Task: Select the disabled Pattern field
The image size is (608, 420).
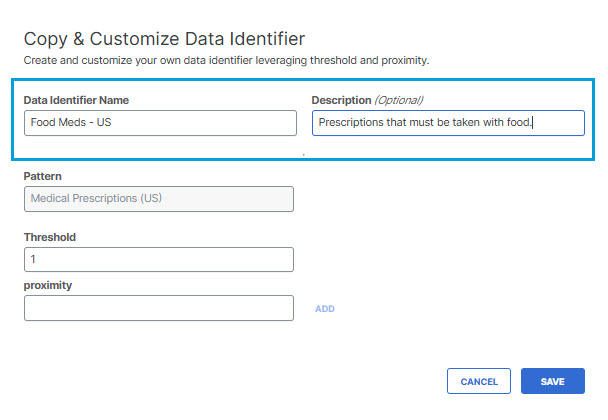Action: pos(159,199)
